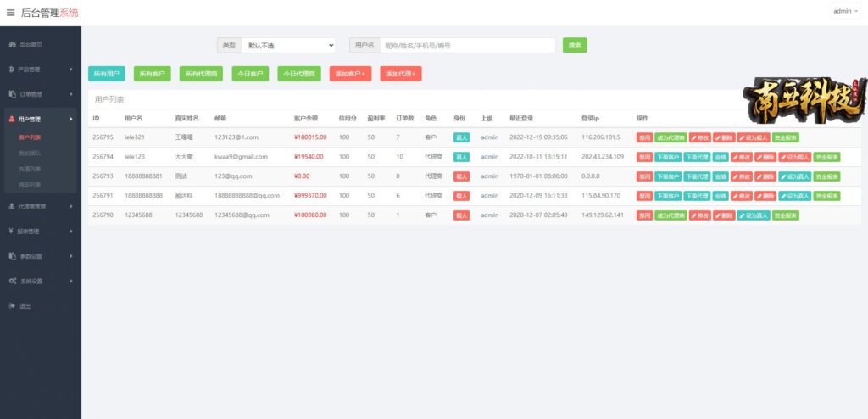This screenshot has height=419, width=868.
Task: Click login IP 116.206.101.5 cell
Action: coord(601,137)
